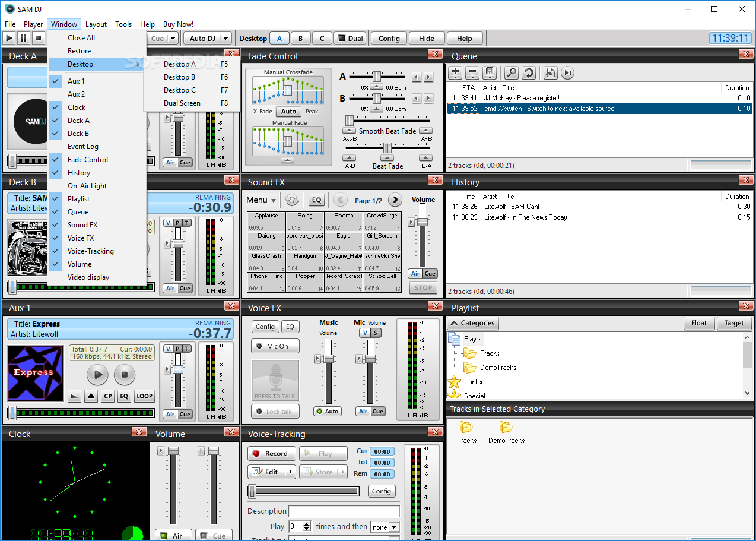Collapse the Playlist Categories expander

[x=473, y=323]
